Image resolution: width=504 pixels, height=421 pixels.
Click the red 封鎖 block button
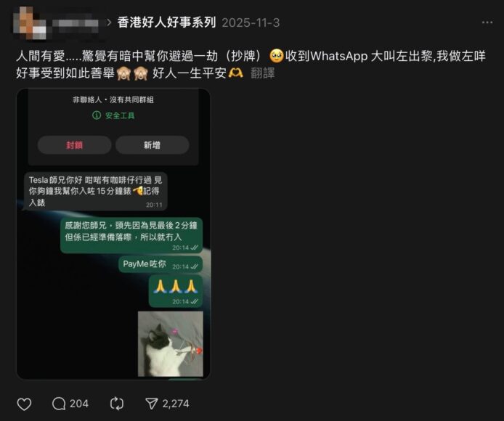75,145
